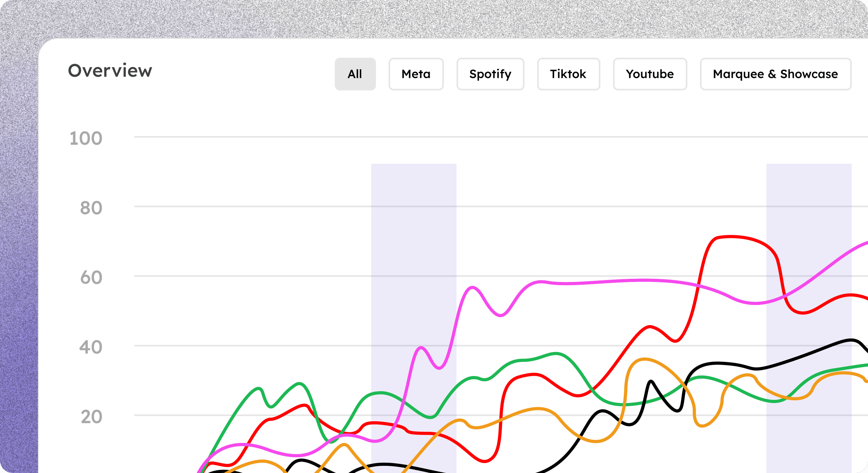Click the red line's highest peak
This screenshot has height=473, width=868.
point(730,236)
